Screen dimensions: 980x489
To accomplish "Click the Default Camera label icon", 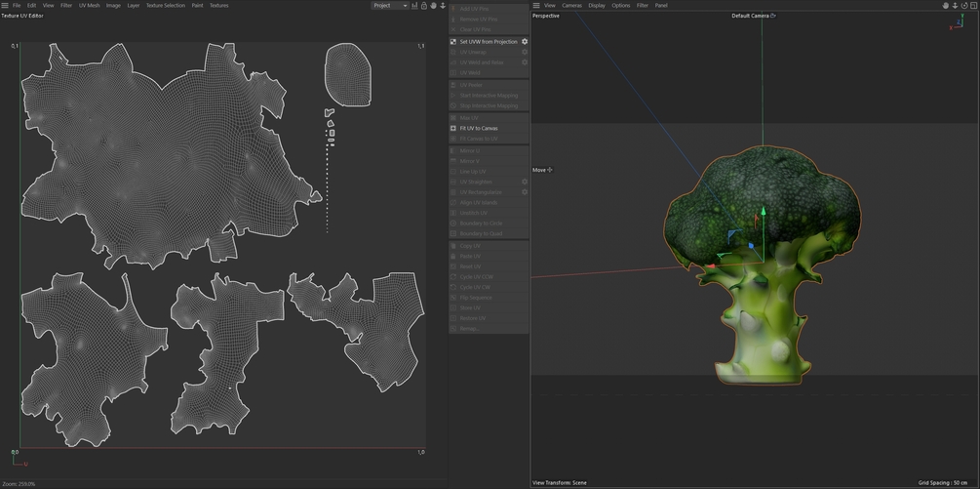I will click(x=773, y=16).
